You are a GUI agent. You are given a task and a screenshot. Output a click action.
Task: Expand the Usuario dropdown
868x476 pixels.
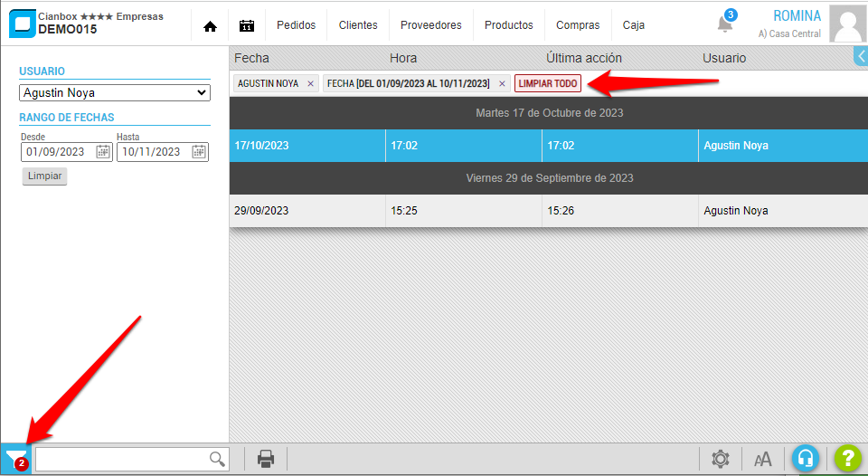(114, 92)
